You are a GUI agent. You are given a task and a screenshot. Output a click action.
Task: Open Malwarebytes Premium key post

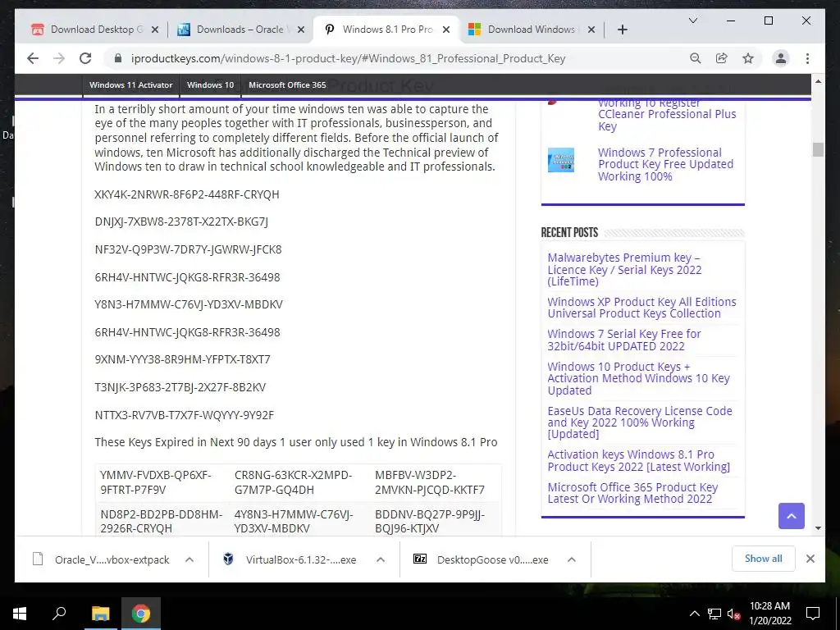click(x=624, y=269)
